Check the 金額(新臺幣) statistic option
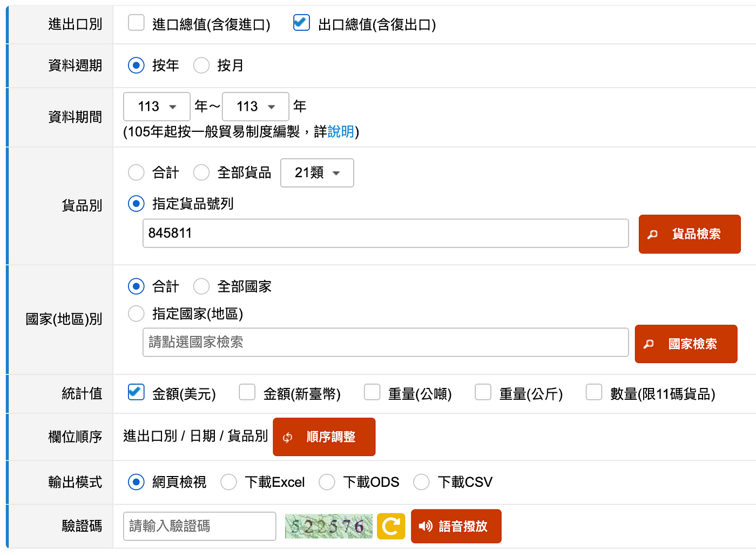 coord(247,393)
